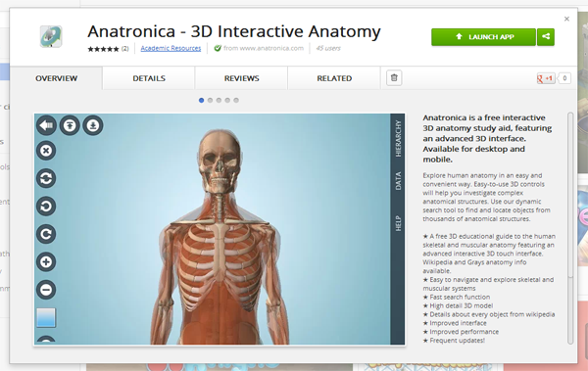Viewport: 588px width, 371px height.
Task: Click the back arrow icon in viewer
Action: [46, 125]
